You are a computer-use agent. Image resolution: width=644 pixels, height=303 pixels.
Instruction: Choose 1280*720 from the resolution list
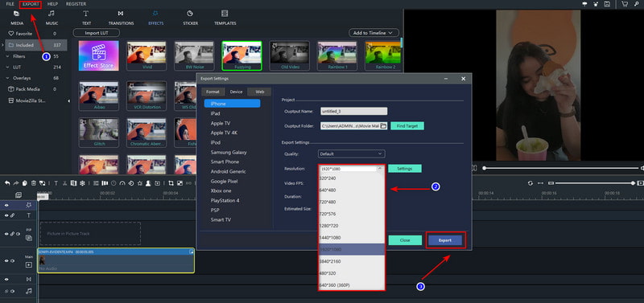pos(352,226)
